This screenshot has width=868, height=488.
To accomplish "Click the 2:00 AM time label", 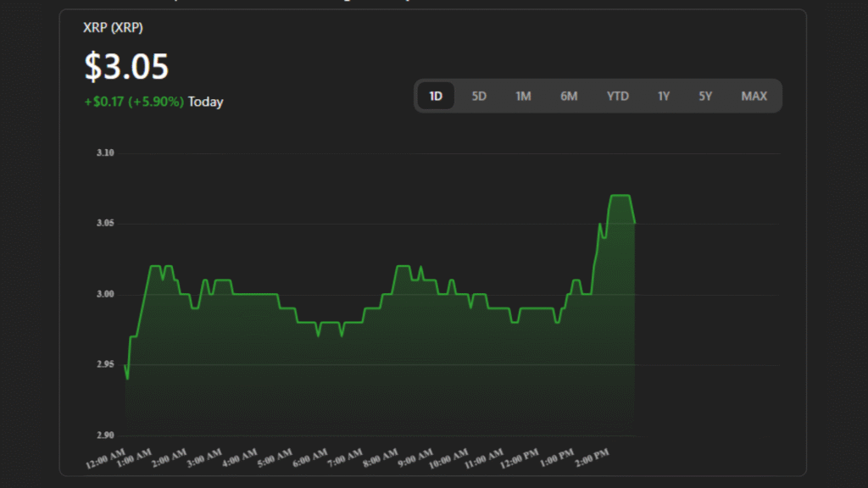I will coord(170,458).
